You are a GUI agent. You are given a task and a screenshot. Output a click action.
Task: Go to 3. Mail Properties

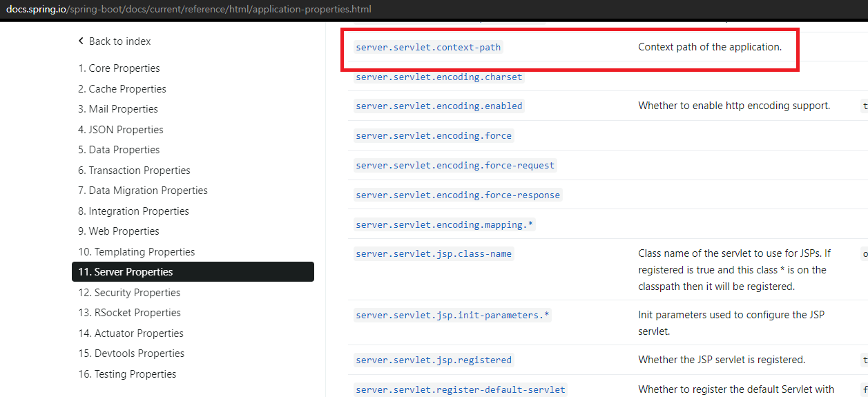coord(118,109)
